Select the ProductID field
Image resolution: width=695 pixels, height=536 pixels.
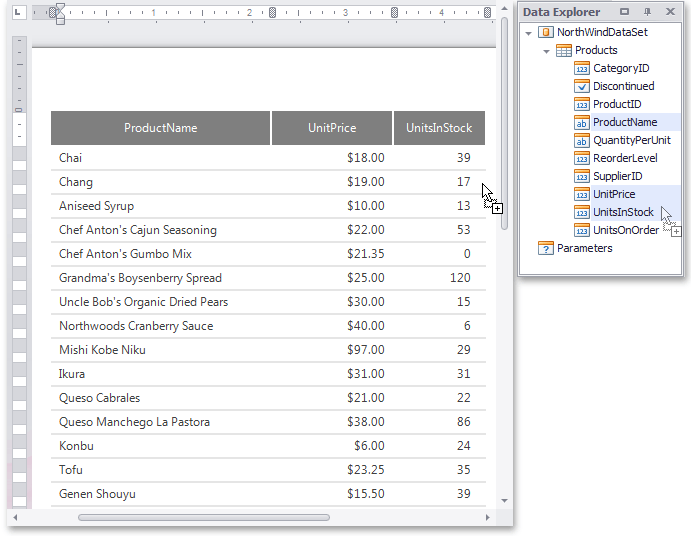pos(617,104)
